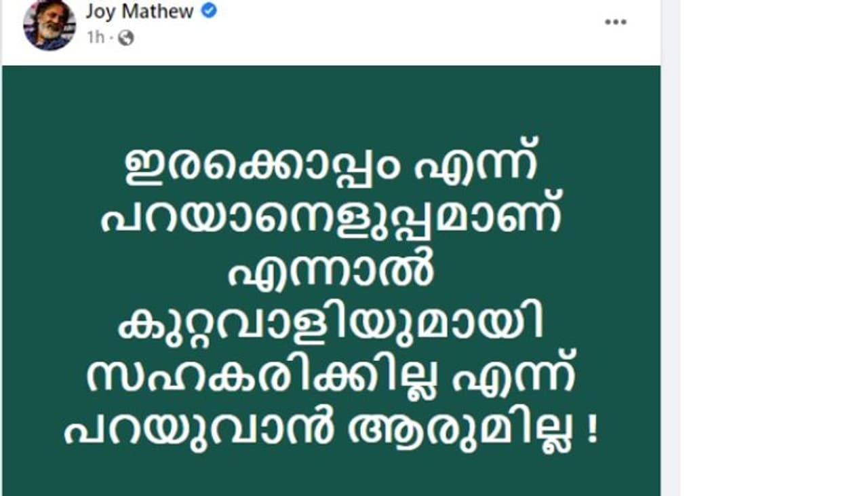This screenshot has height=496, width=868.
Task: Click the word പറയുവാൻ in the post
Action: point(199,429)
